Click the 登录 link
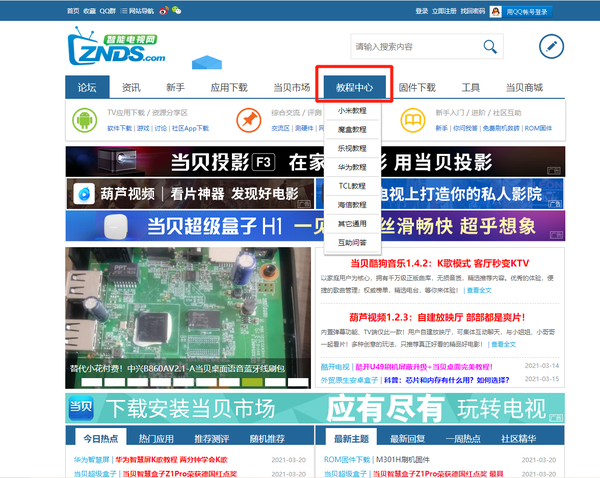This screenshot has width=600, height=478. pos(422,11)
